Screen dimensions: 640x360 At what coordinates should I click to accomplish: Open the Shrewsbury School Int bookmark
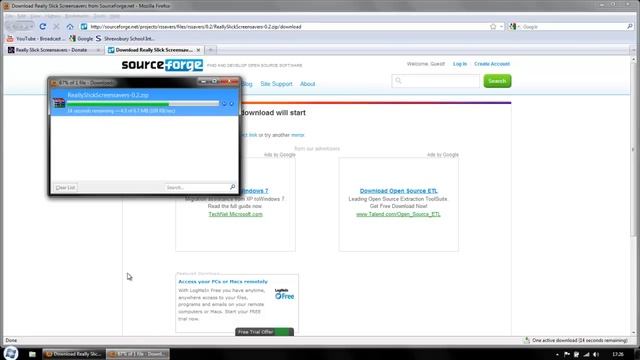(x=125, y=38)
